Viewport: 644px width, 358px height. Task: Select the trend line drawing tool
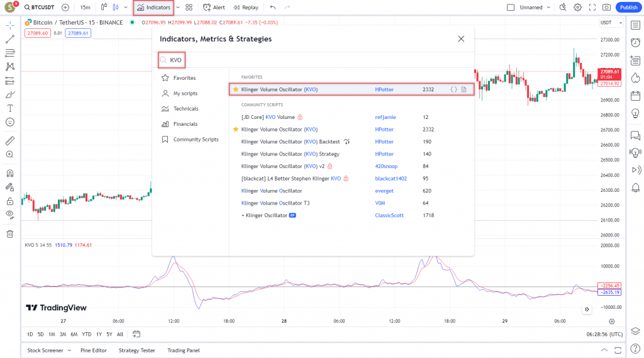(x=10, y=39)
